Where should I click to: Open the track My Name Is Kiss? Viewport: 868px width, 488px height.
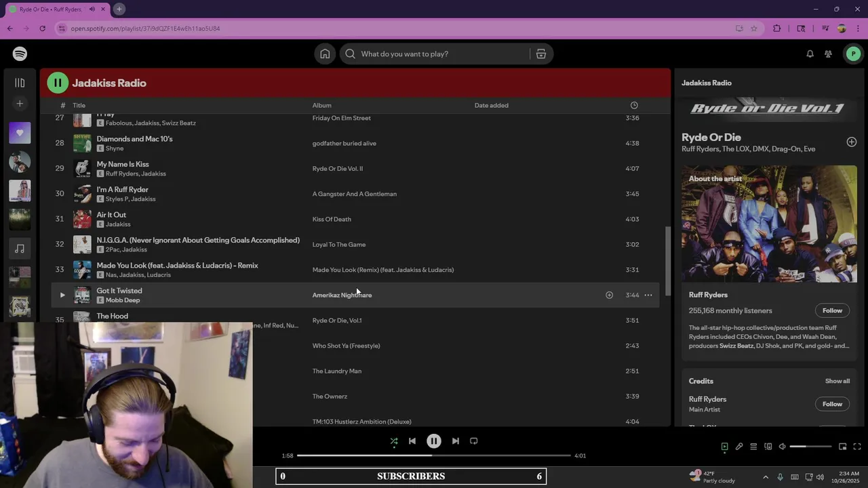tap(123, 164)
